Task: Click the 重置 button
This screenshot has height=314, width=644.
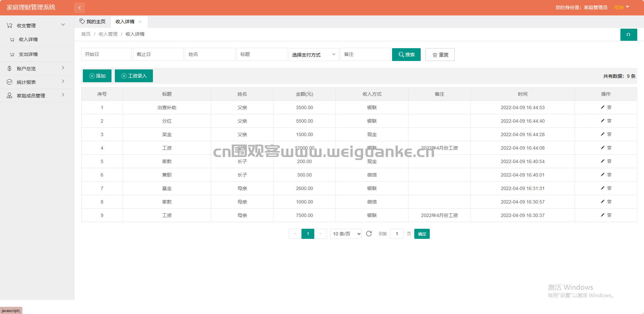Action: pos(440,55)
